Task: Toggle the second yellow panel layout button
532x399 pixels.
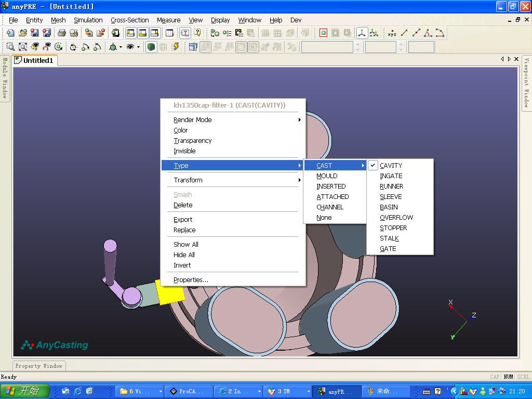Action: coord(142,33)
